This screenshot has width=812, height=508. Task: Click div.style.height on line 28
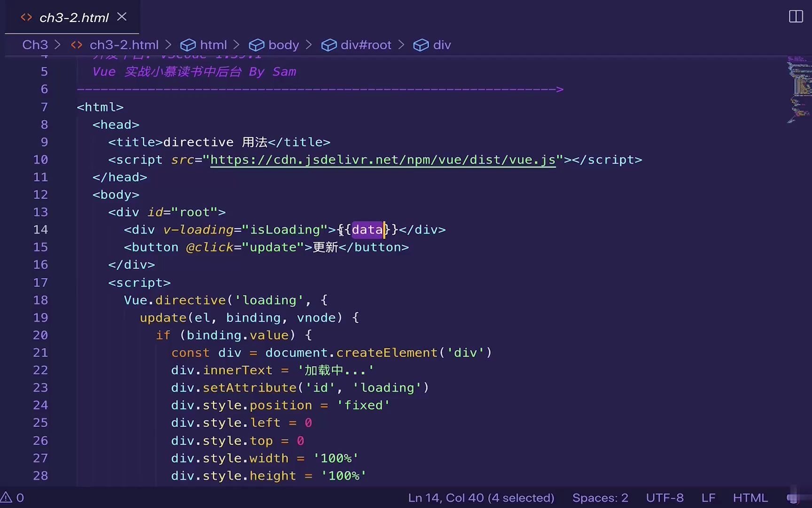click(x=234, y=476)
